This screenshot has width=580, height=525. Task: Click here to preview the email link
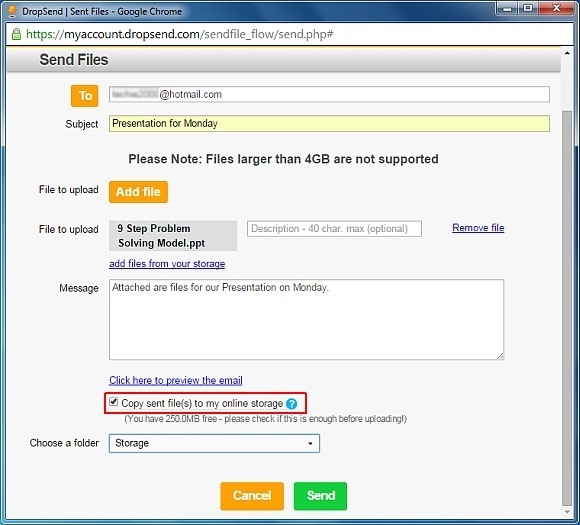coord(176,380)
